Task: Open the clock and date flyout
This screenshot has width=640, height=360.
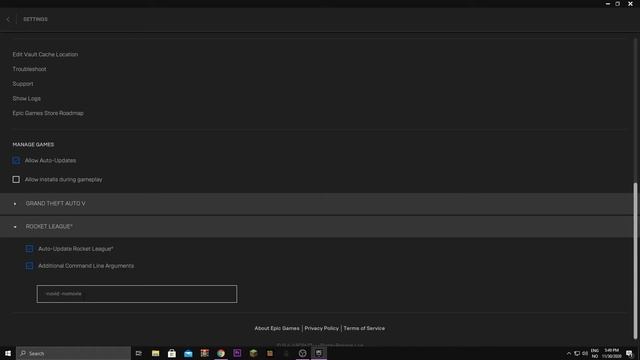Action: (611, 353)
